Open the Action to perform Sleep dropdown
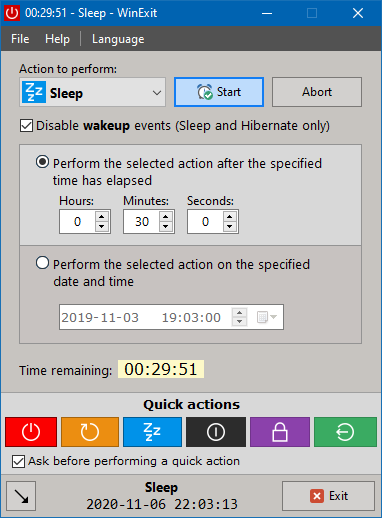Viewport: 382px width, 518px height. pyautogui.click(x=92, y=92)
